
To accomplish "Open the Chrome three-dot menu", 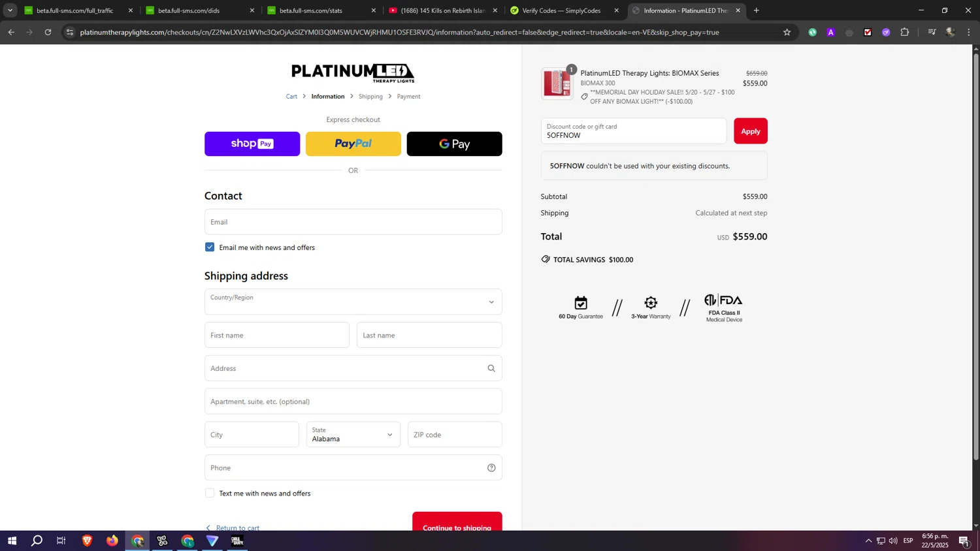I will (x=969, y=32).
